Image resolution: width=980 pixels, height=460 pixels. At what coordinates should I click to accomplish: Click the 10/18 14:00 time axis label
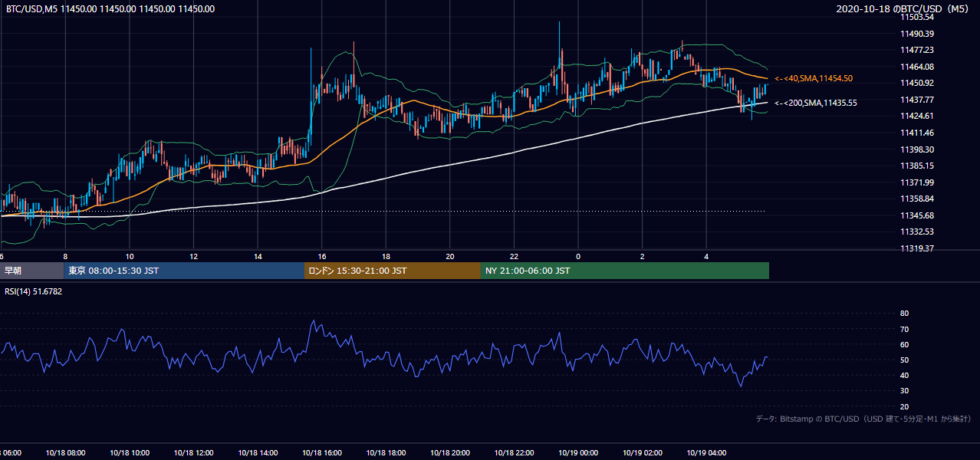coord(258,453)
